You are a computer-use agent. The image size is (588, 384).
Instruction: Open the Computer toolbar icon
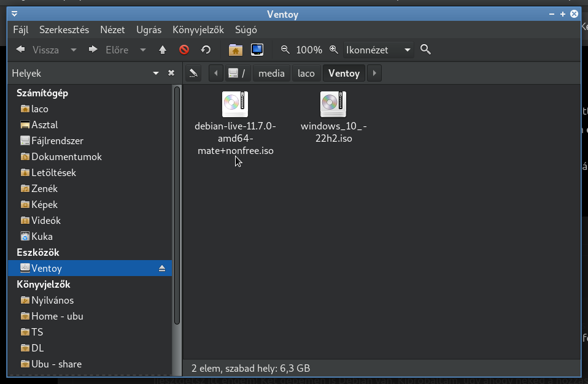pyautogui.click(x=257, y=50)
